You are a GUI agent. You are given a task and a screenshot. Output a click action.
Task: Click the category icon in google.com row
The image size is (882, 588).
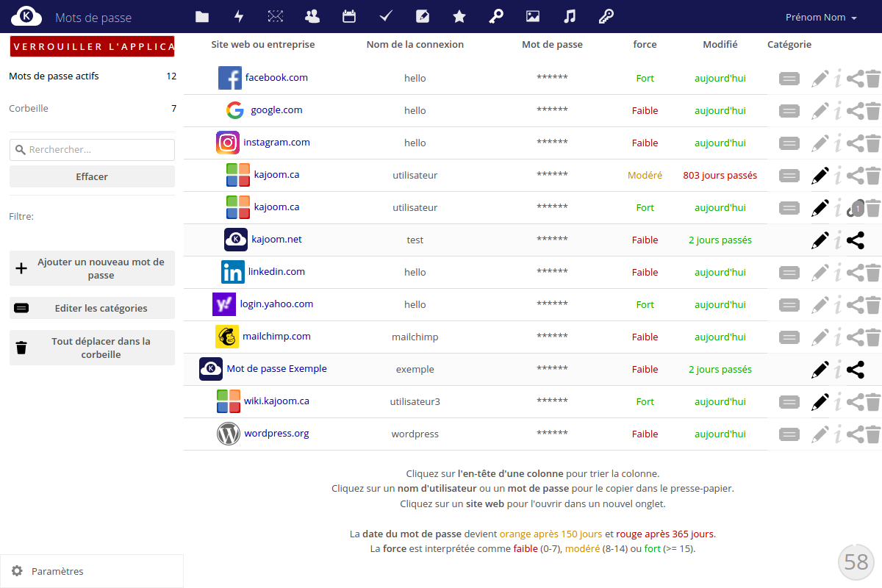pos(789,111)
